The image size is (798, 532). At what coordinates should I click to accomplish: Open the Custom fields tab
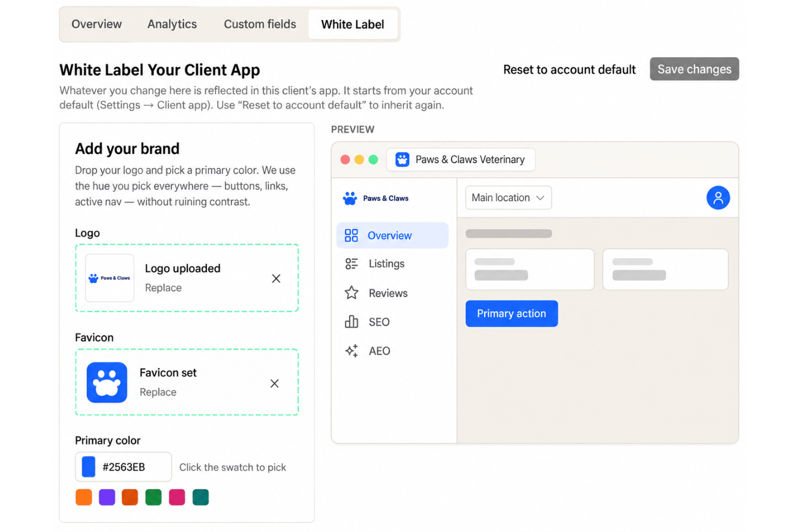[x=260, y=24]
